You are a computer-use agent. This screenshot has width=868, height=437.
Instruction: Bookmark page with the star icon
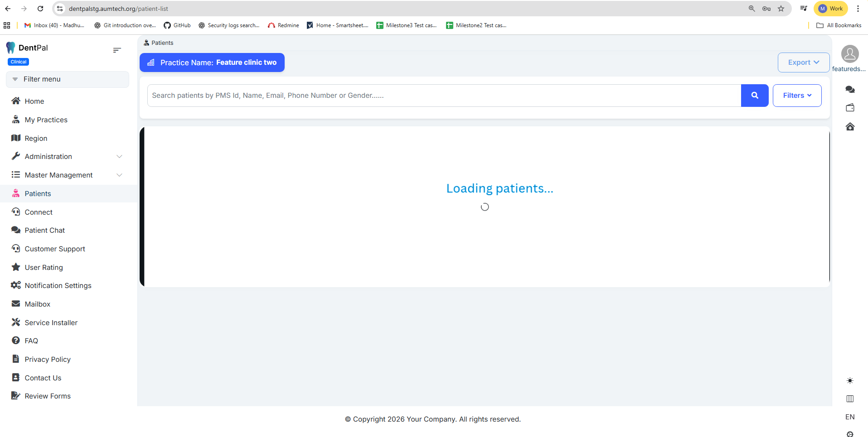tap(781, 9)
